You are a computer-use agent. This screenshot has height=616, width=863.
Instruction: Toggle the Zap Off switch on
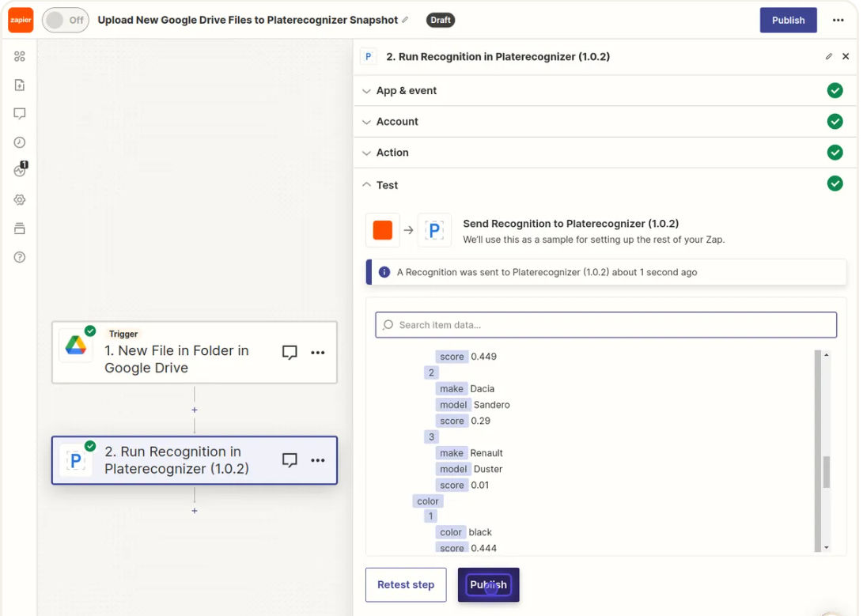pos(65,21)
